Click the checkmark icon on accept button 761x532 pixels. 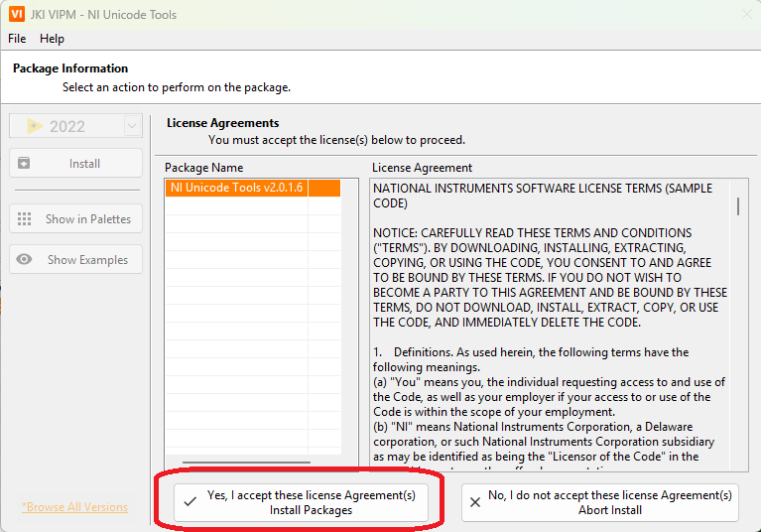(190, 501)
